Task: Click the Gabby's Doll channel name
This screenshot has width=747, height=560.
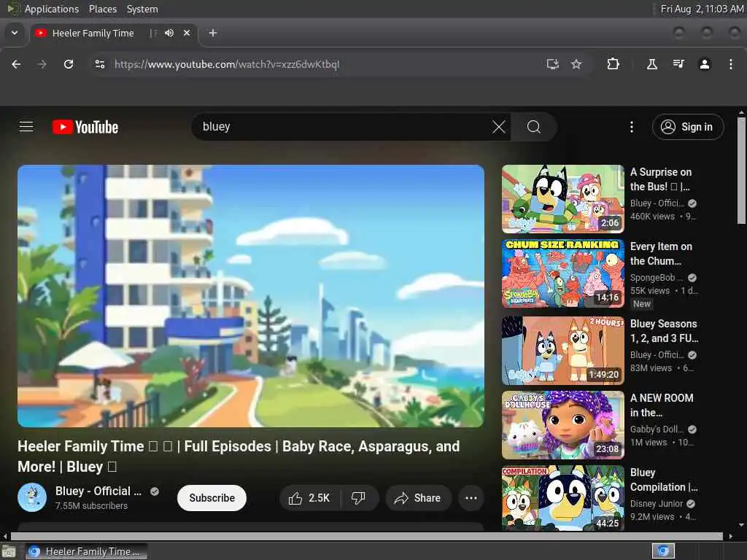Action: coord(657,429)
